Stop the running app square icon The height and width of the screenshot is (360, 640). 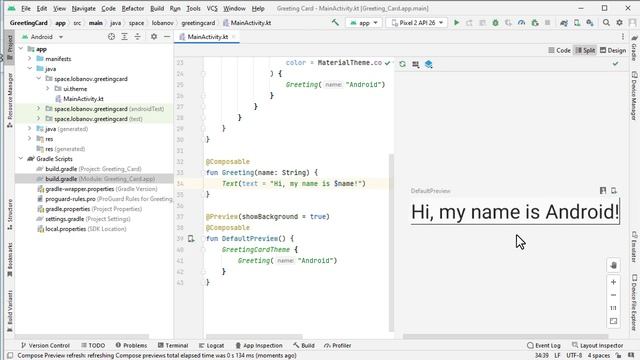[x=547, y=23]
